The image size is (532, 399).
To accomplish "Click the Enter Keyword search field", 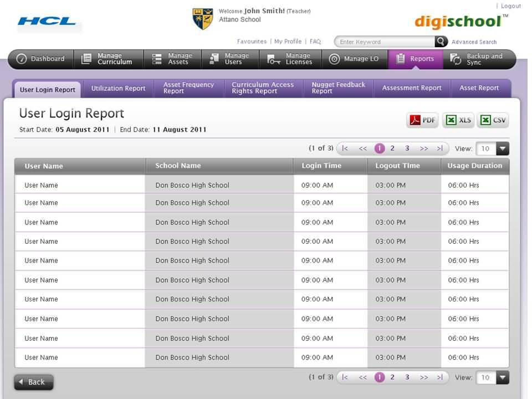I will point(385,42).
